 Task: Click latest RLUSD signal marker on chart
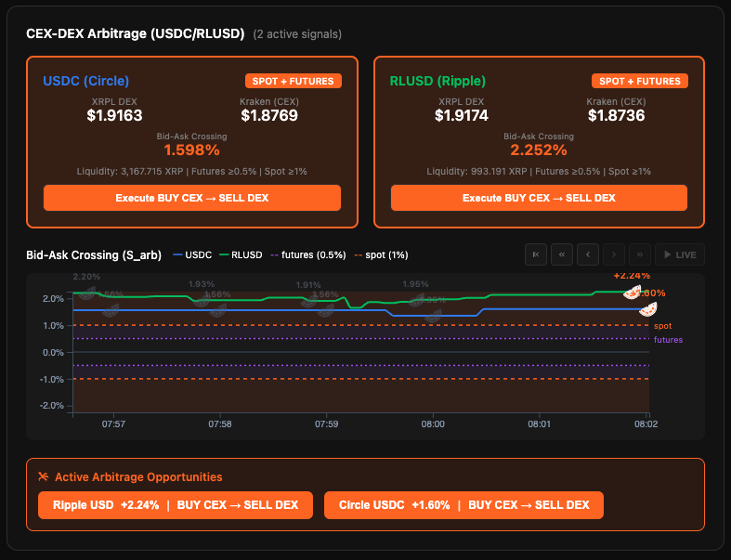pyautogui.click(x=633, y=293)
